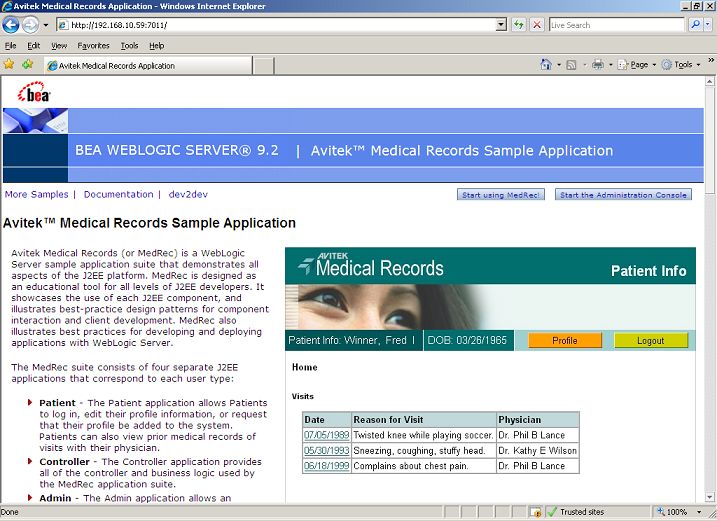Click the RSS feeds icon
This screenshot has width=717, height=521.
click(x=571, y=65)
